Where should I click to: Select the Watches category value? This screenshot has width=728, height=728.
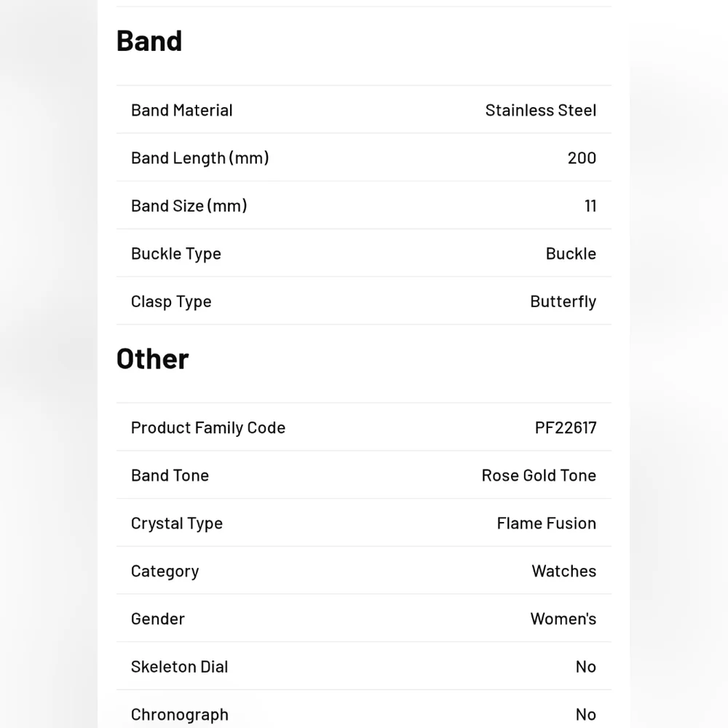click(x=563, y=571)
